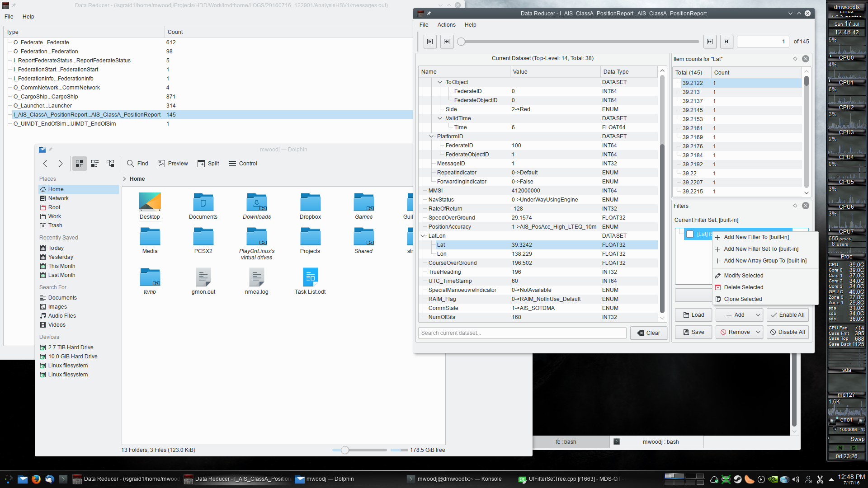
Task: Float the Item counts panel
Action: click(795, 59)
